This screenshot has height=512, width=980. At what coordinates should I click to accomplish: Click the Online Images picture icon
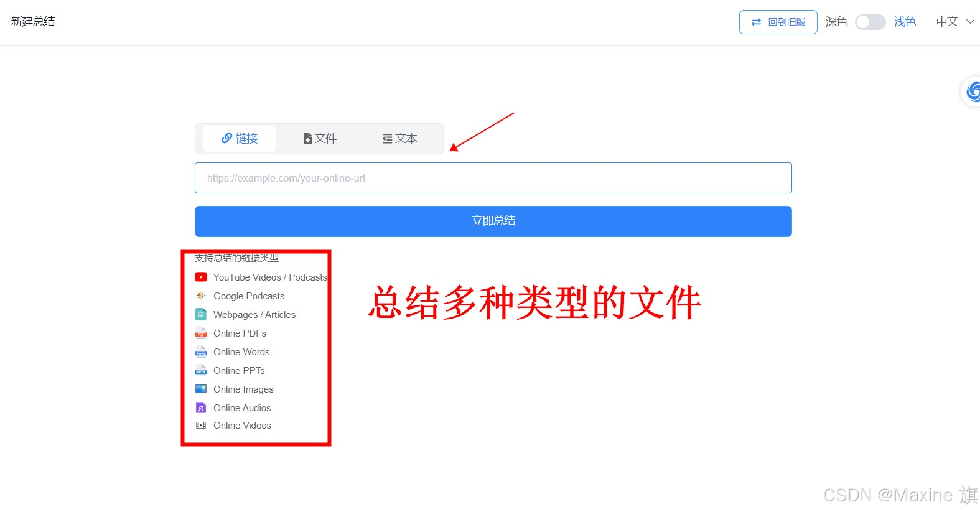[x=201, y=389]
